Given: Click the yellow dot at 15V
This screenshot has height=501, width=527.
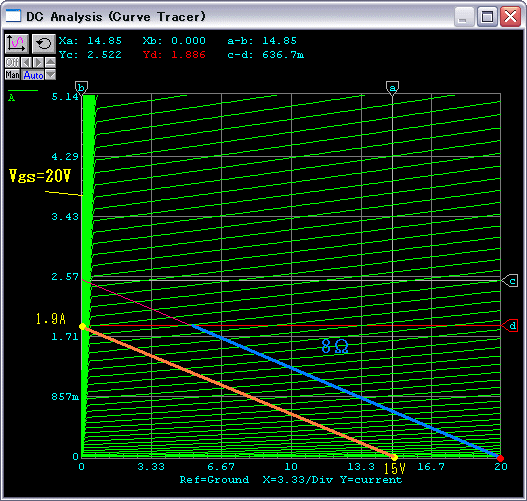Looking at the screenshot, I should pyautogui.click(x=394, y=458).
